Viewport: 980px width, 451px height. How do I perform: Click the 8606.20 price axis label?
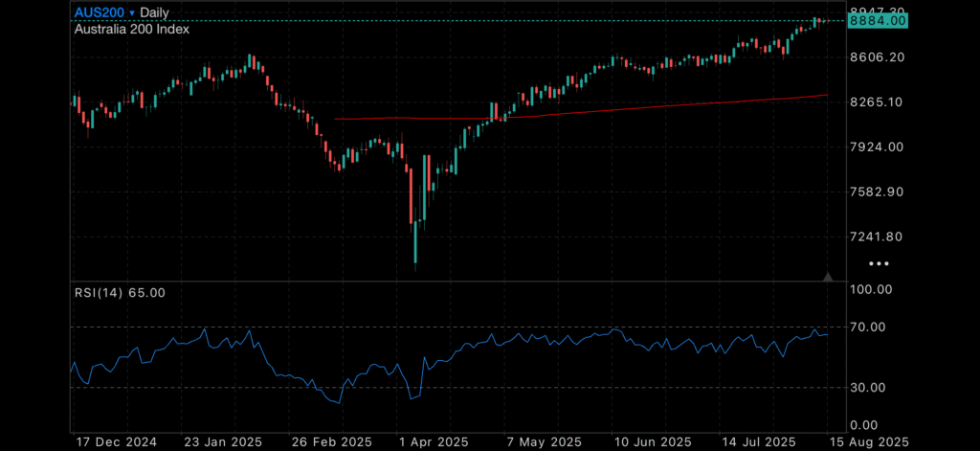(877, 56)
